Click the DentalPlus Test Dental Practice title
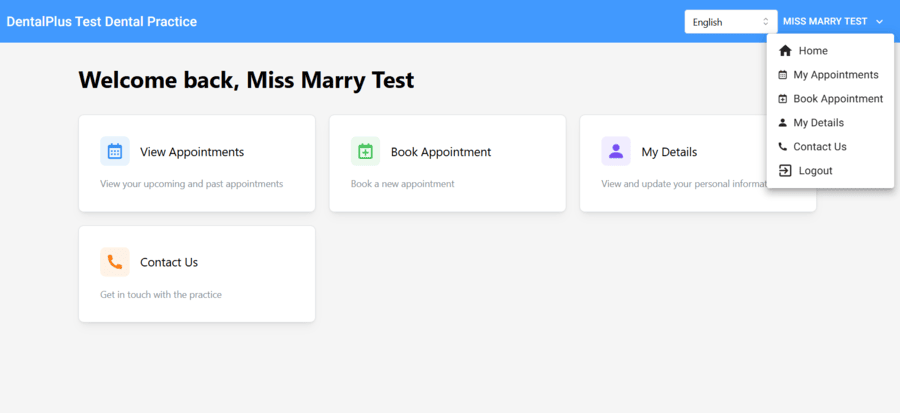Viewport: 900px width, 413px height. tap(102, 22)
